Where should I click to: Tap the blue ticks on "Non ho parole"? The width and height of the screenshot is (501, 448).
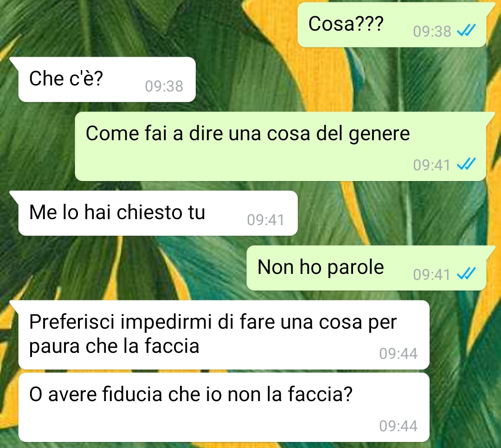click(466, 274)
